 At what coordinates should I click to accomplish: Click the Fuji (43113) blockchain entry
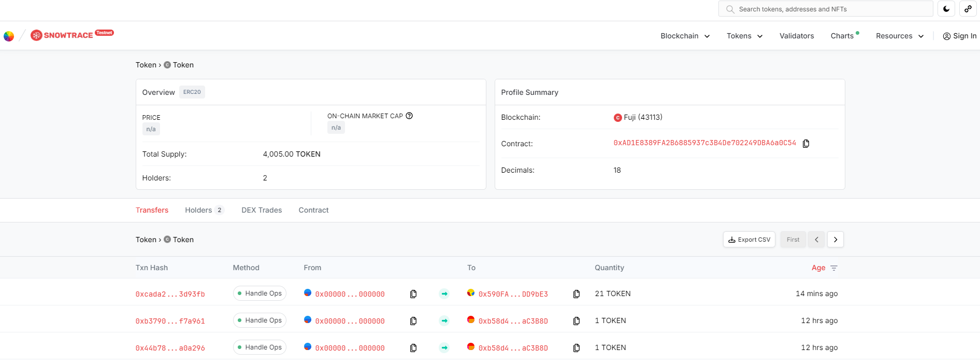(x=643, y=117)
